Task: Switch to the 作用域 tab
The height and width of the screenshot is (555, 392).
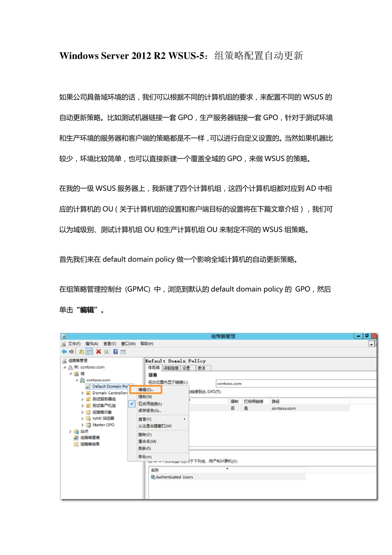Action: (x=154, y=368)
